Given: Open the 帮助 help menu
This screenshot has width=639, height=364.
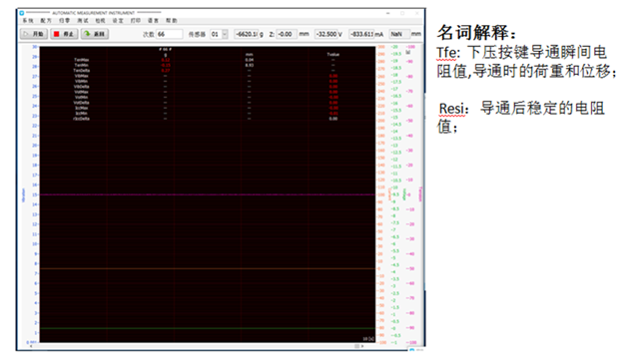Looking at the screenshot, I should [171, 21].
